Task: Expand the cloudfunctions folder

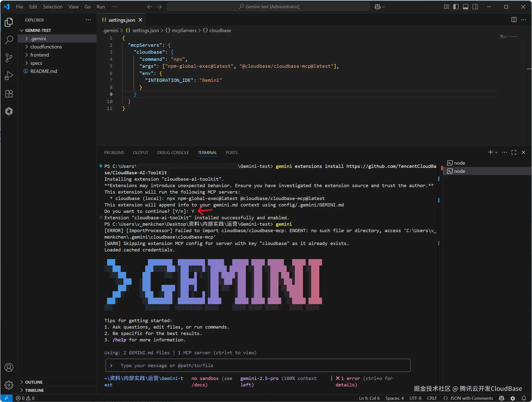Action: [46, 47]
